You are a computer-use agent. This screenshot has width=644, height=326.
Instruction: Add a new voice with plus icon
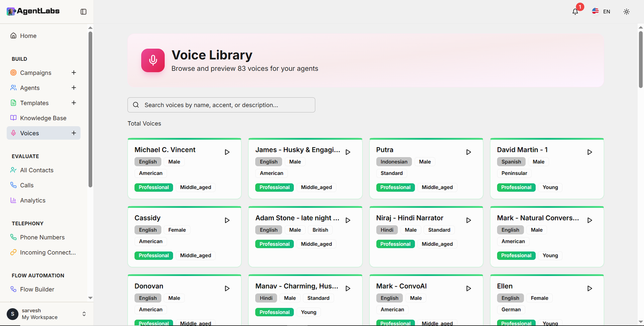pos(74,133)
